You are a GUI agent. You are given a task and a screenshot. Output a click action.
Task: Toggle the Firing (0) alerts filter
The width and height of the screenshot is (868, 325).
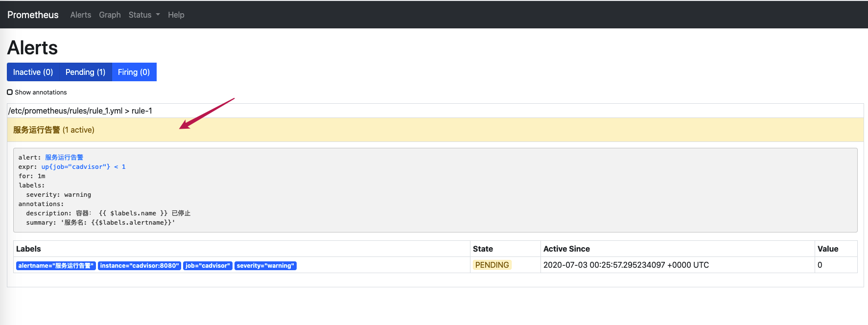[x=134, y=72]
